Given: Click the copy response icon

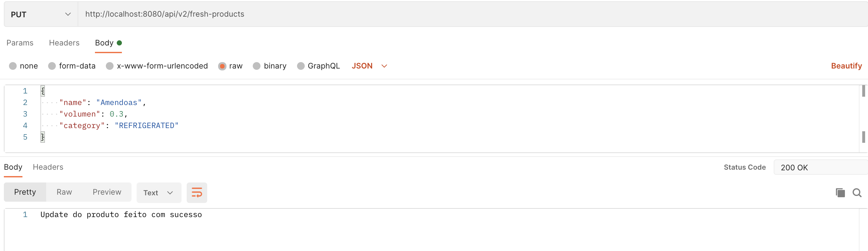Looking at the screenshot, I should tap(840, 192).
